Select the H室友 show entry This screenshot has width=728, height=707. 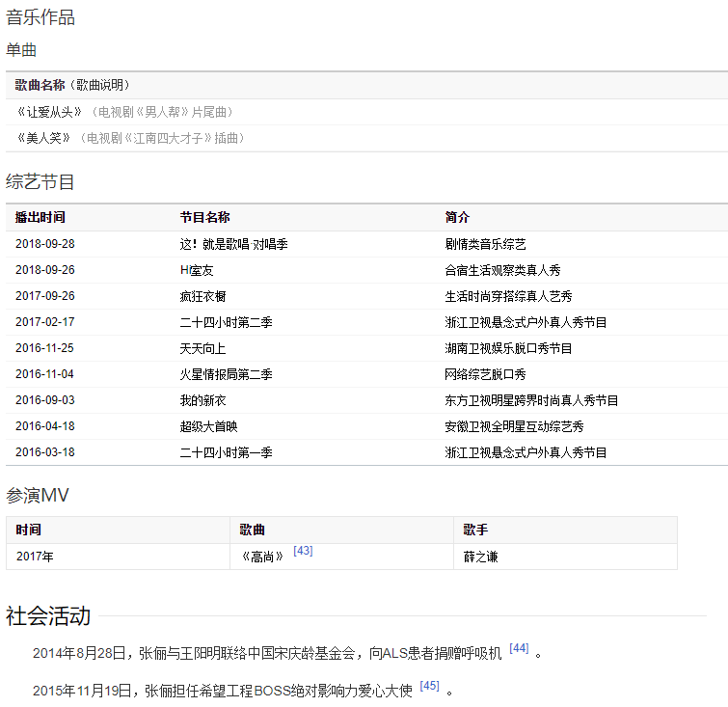point(197,270)
